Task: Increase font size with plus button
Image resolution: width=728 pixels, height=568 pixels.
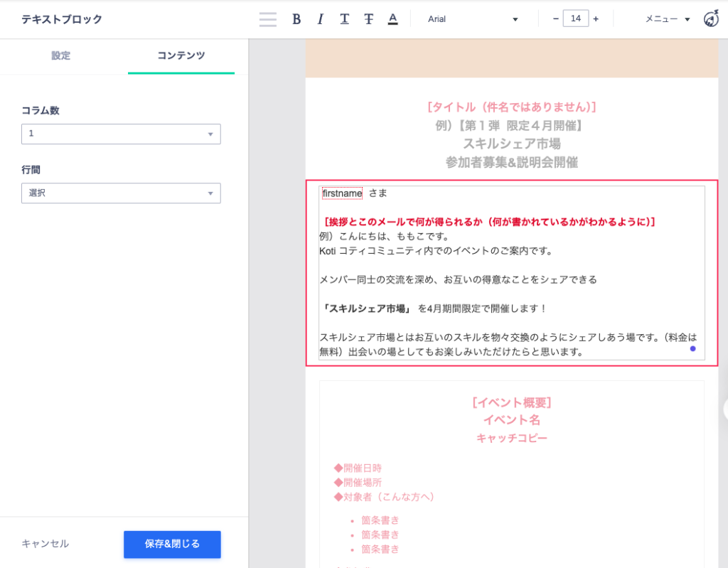Action: click(596, 18)
